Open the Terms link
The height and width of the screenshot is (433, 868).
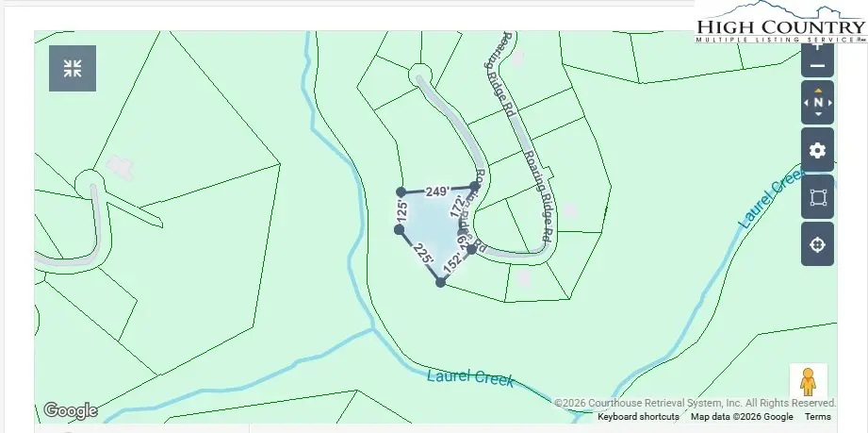pyautogui.click(x=817, y=417)
